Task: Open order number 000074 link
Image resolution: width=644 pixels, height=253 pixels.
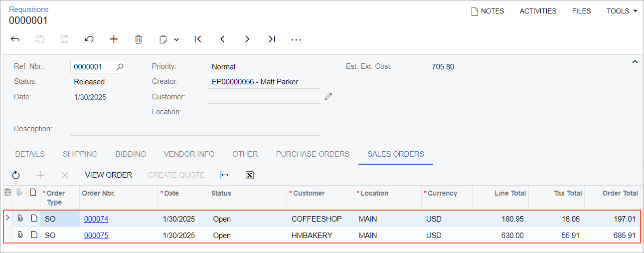Action: [96, 219]
